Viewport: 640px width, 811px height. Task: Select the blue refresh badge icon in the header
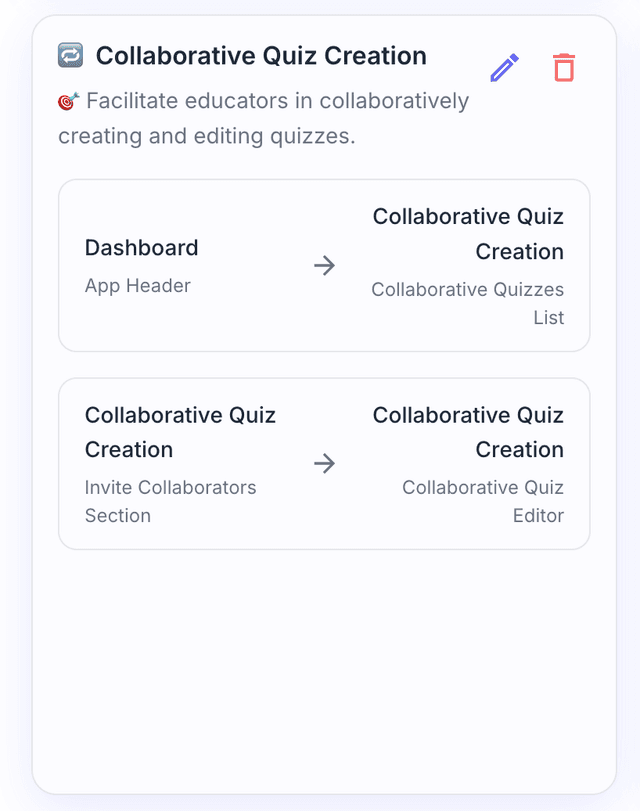[68, 57]
